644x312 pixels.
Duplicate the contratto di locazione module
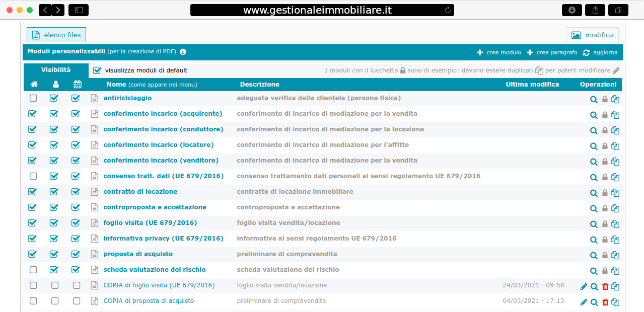click(x=615, y=192)
